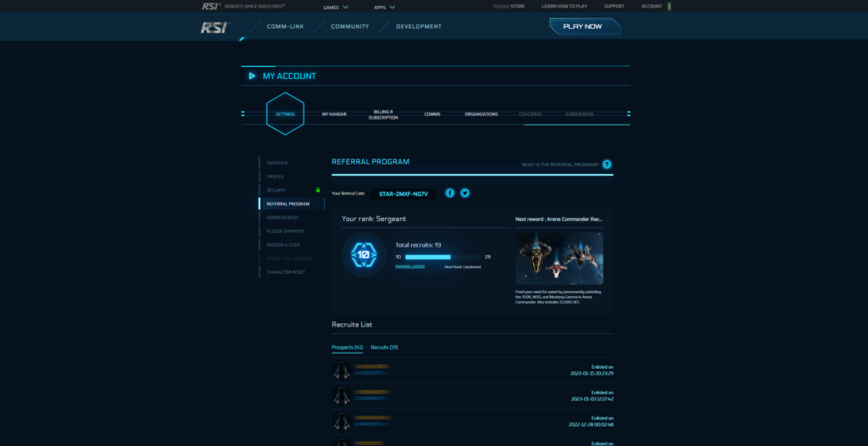The width and height of the screenshot is (868, 446).
Task: Click What Is The Referral Program link
Action: pyautogui.click(x=559, y=164)
